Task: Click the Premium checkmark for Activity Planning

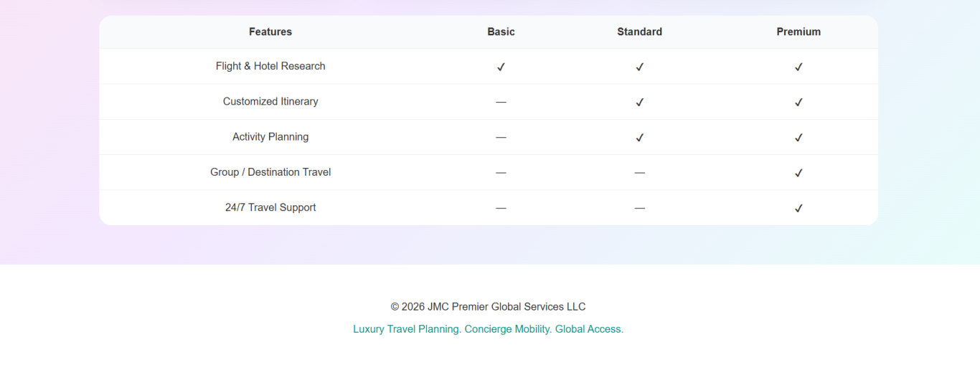Action: click(x=798, y=137)
